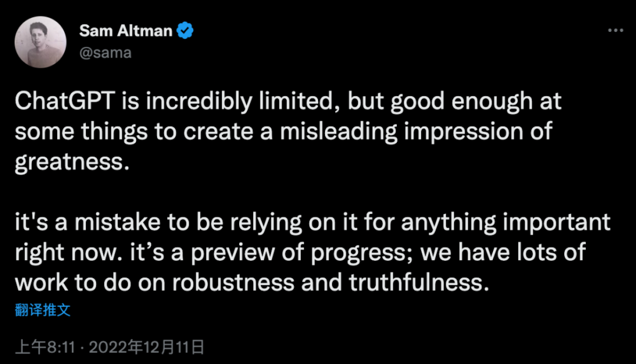Open the "Sam Altman" display name link
The width and height of the screenshot is (636, 364).
(x=125, y=31)
